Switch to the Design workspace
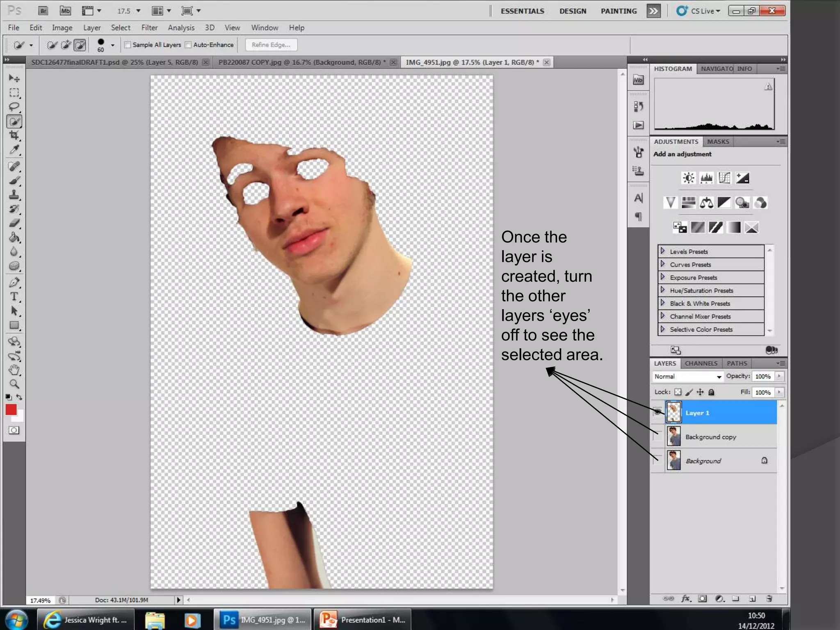 coord(573,11)
